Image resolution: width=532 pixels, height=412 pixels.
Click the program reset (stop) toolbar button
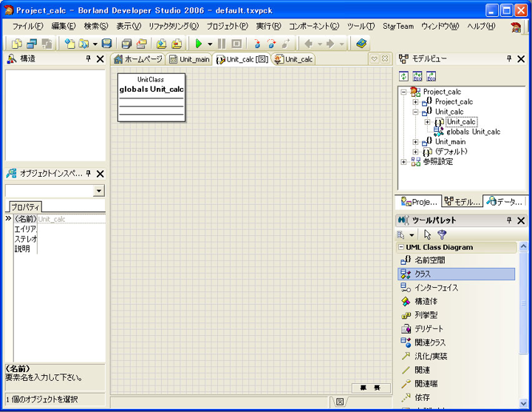click(x=236, y=44)
